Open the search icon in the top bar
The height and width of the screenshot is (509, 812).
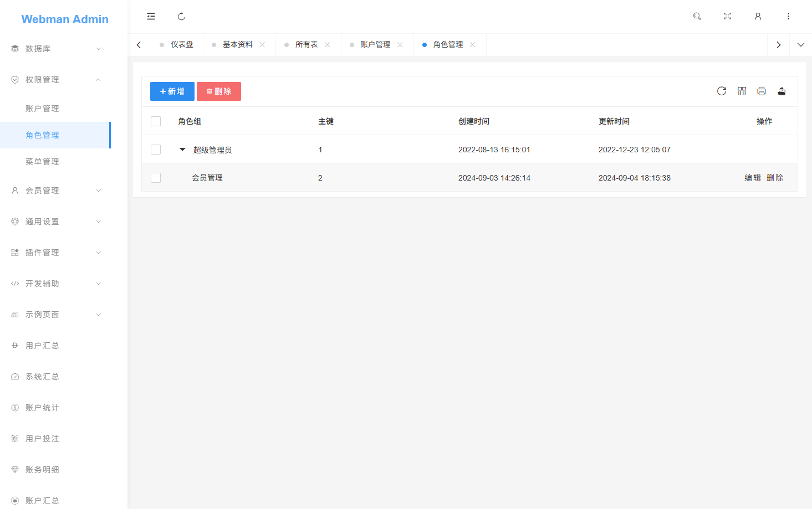point(697,16)
